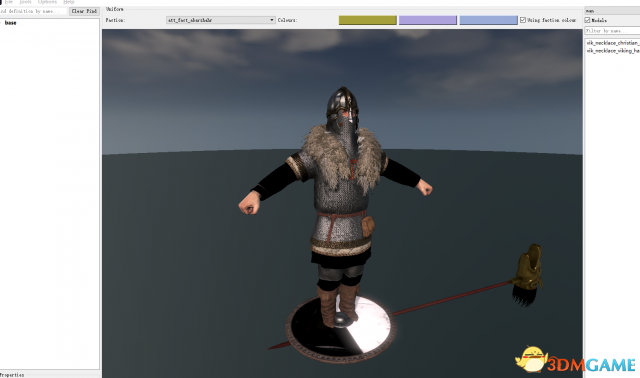Viewport: 640px width, 378px height.
Task: Click the Properties panel header
Action: point(12,375)
